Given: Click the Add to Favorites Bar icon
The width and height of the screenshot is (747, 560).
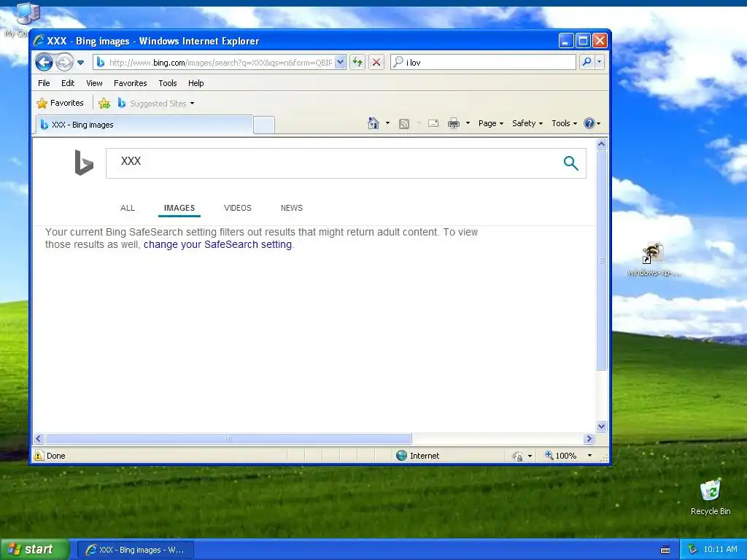Looking at the screenshot, I should pos(104,103).
